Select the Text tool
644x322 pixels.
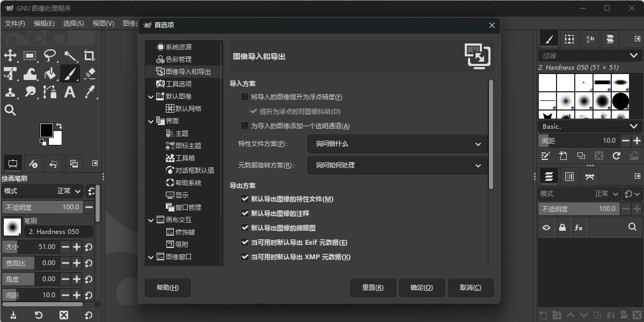click(x=70, y=92)
